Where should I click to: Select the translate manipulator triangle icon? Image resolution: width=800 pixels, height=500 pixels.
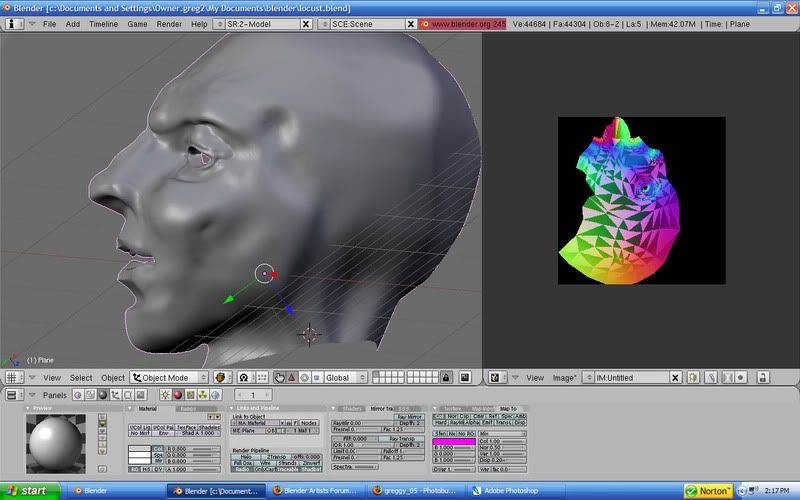coord(294,378)
